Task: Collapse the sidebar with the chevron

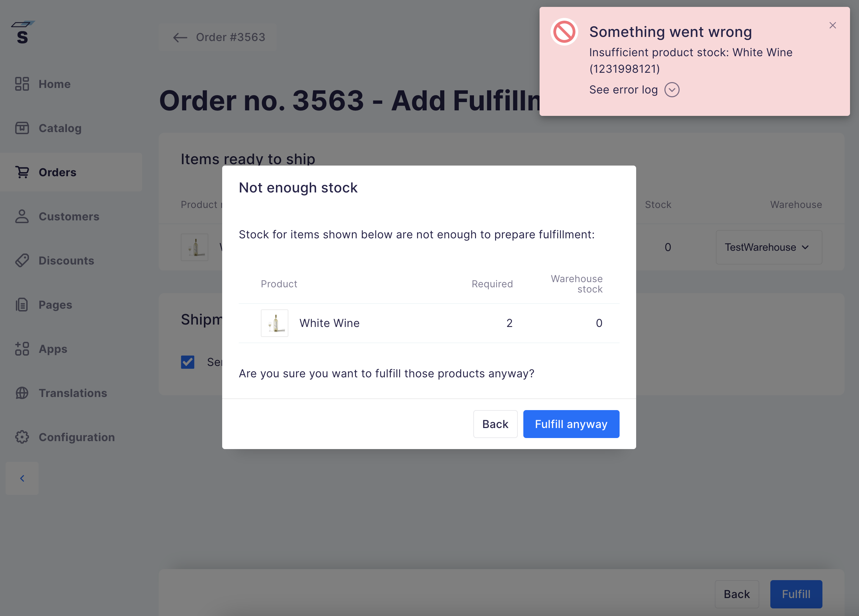Action: 22,478
